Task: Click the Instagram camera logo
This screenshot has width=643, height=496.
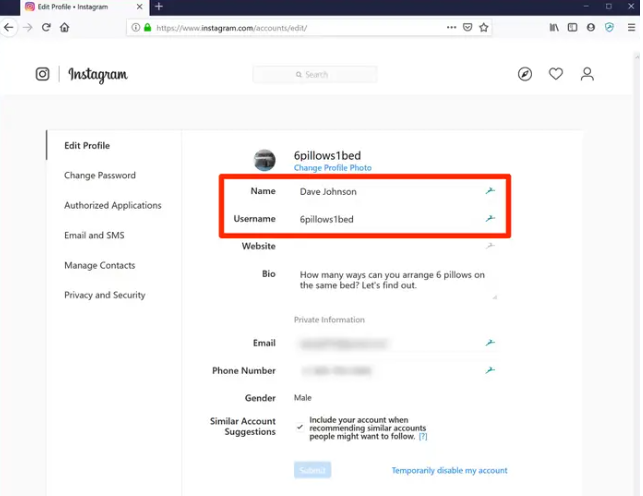Action: (42, 74)
